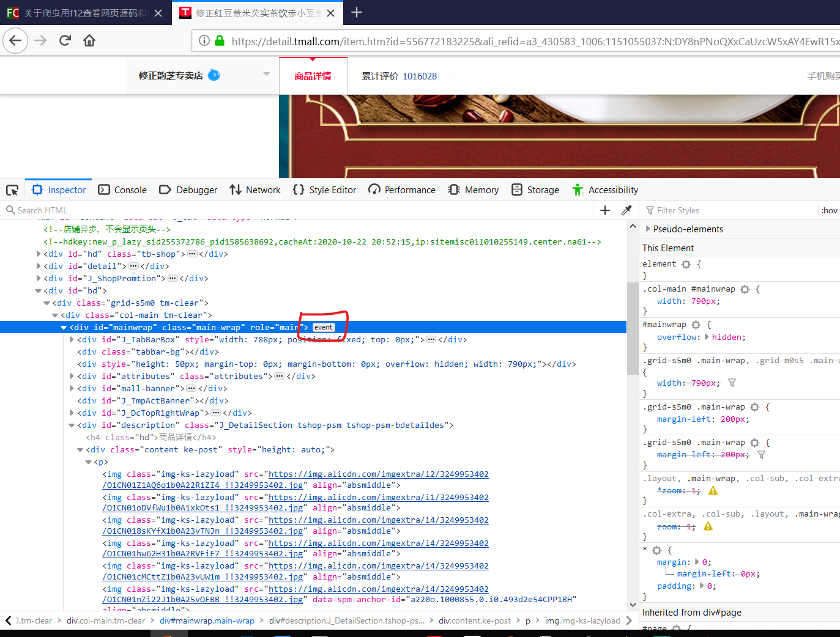Expand the Pseudo-elements section
The width and height of the screenshot is (840, 637).
pos(648,229)
